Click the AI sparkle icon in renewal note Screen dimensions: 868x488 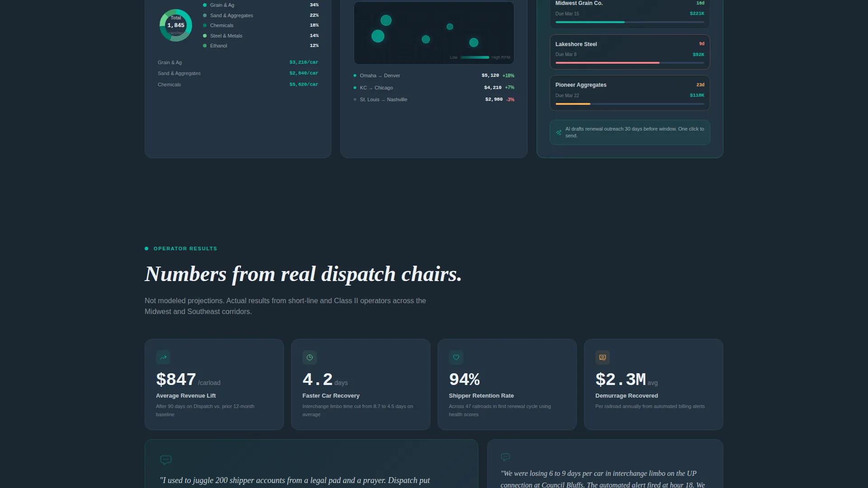(559, 132)
